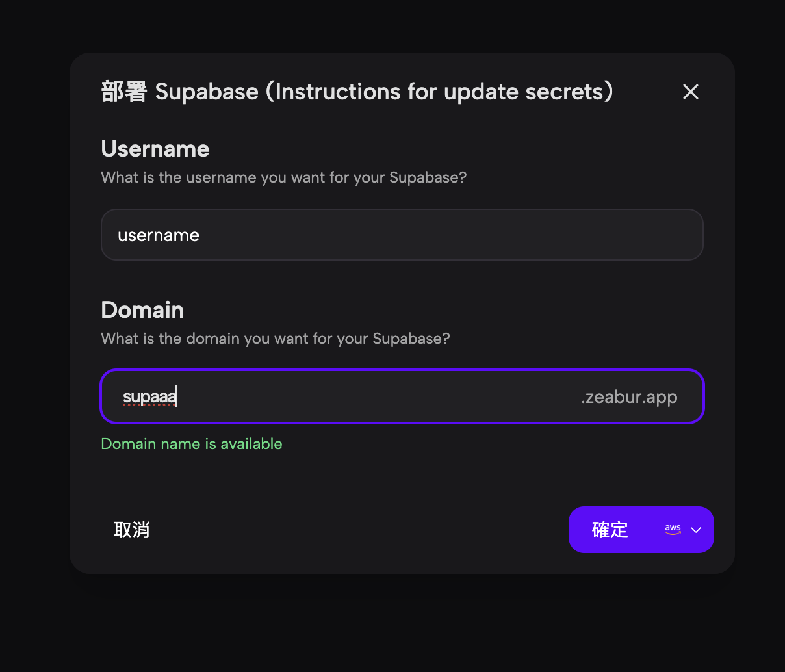
Task: Click the Username section heading
Action: [155, 149]
